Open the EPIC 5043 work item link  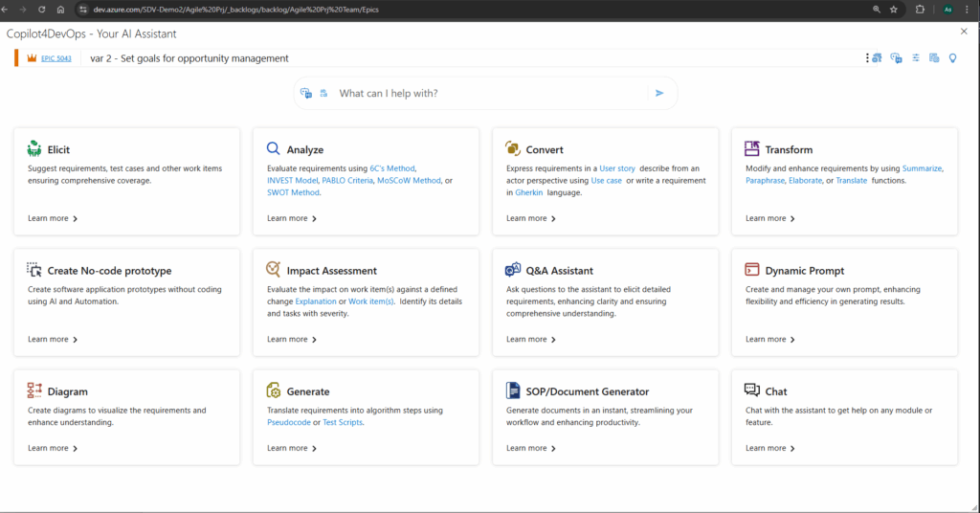point(56,58)
